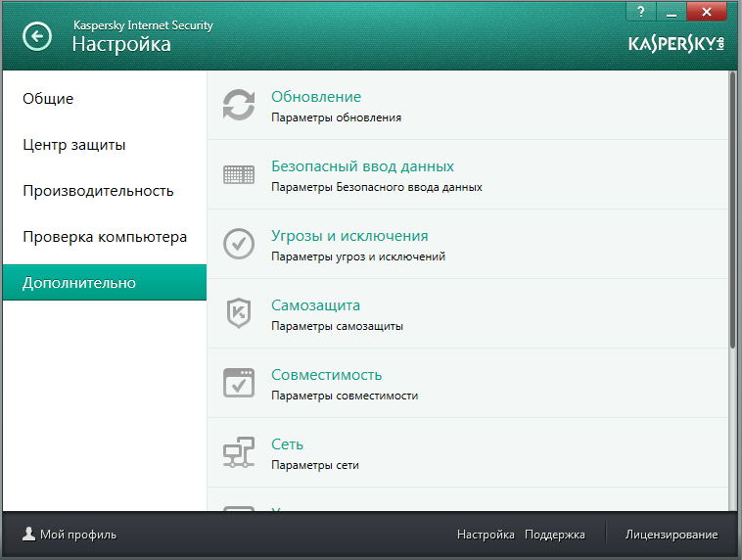Open Безопасный ввод данных settings
Viewport: 742px width, 560px height.
tap(362, 166)
